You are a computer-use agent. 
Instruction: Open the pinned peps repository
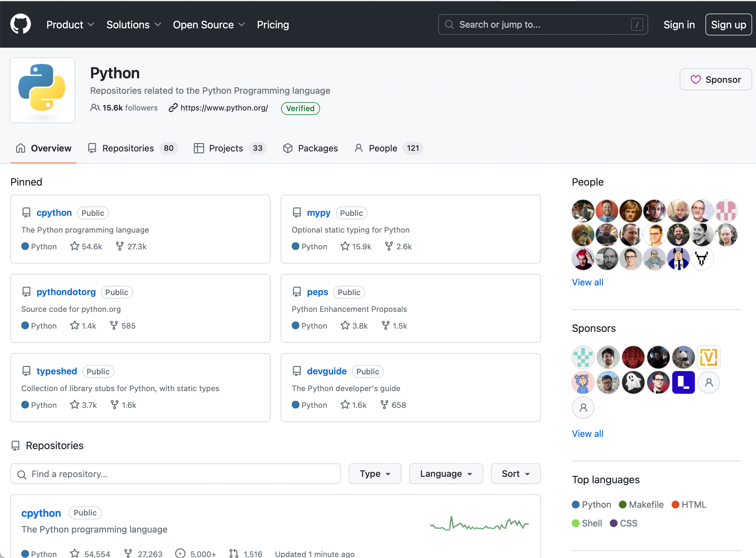coord(317,292)
